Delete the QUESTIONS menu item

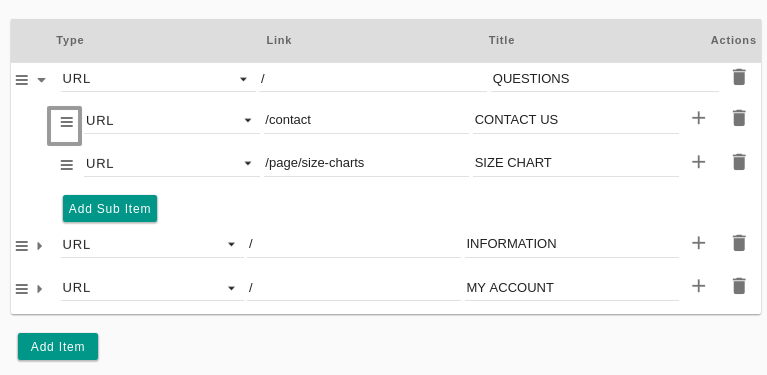click(739, 77)
